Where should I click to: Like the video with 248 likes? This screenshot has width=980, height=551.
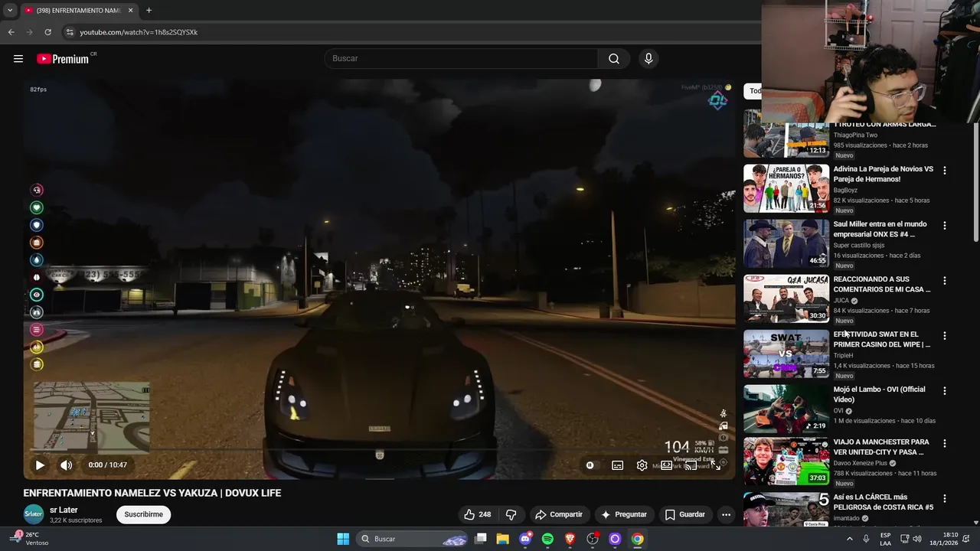477,514
